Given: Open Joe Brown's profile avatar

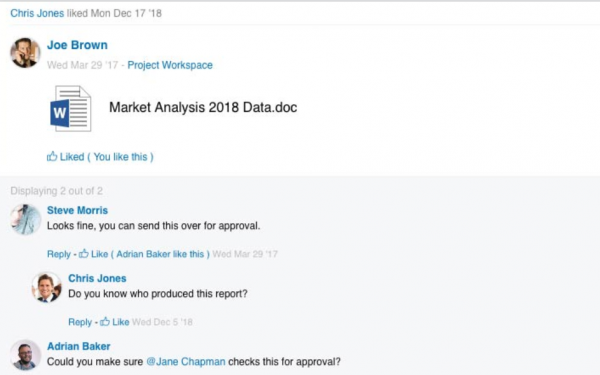Looking at the screenshot, I should click(25, 53).
